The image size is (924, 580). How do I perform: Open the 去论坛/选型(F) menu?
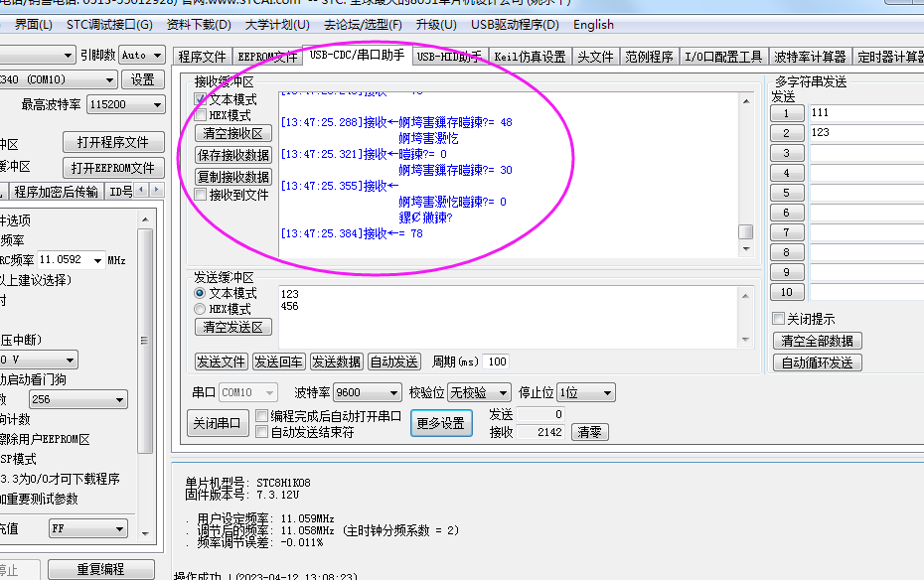(x=363, y=25)
